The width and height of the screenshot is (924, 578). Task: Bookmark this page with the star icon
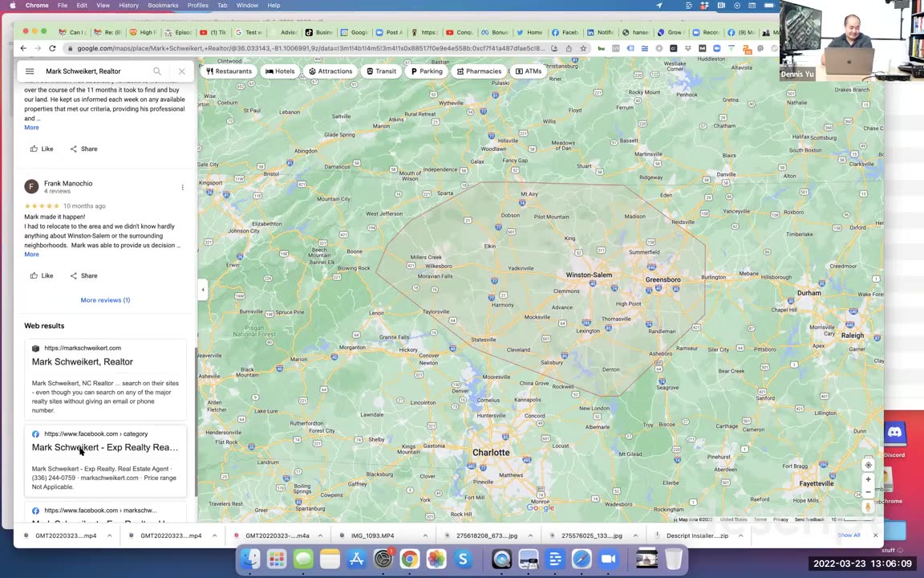(x=583, y=48)
